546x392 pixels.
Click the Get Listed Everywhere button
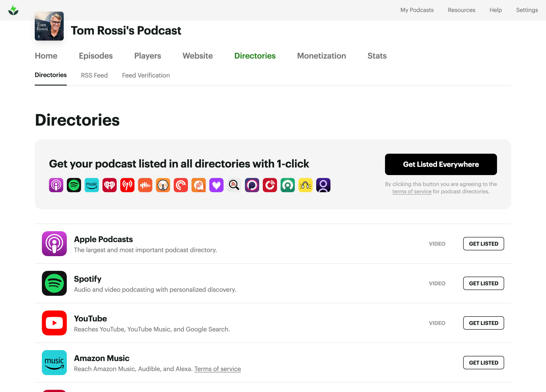coord(441,164)
